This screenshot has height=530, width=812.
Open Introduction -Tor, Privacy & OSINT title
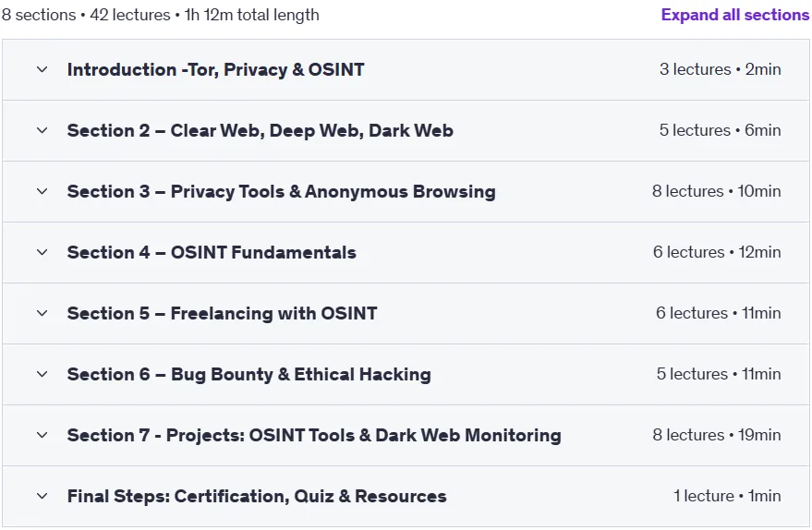(x=215, y=69)
